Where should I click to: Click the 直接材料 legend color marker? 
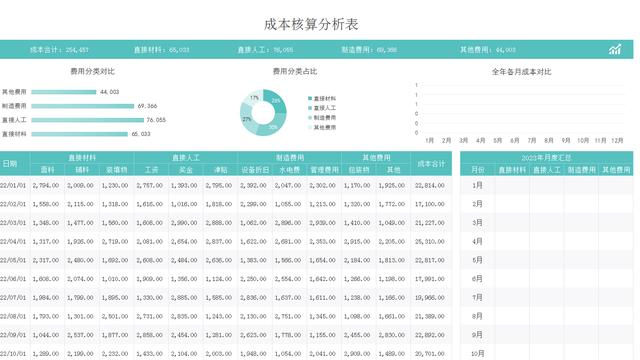pyautogui.click(x=310, y=98)
